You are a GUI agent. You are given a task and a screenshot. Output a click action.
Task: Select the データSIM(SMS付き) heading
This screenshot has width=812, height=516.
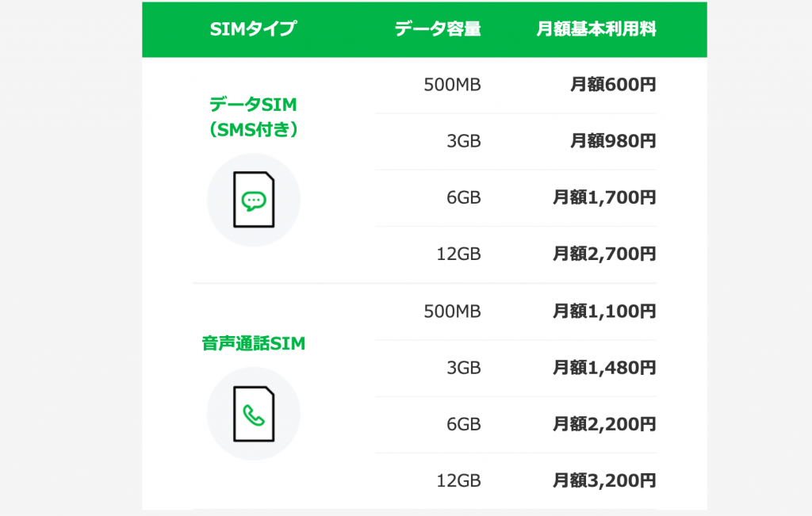click(254, 117)
